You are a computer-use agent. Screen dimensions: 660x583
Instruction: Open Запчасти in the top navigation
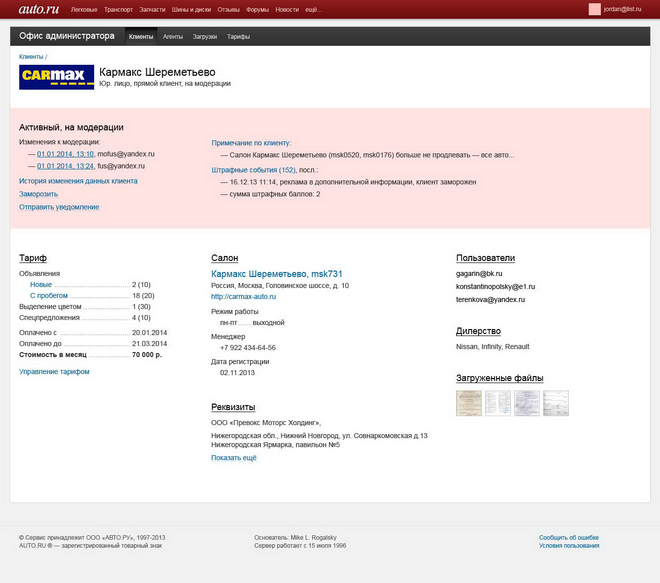coord(152,9)
